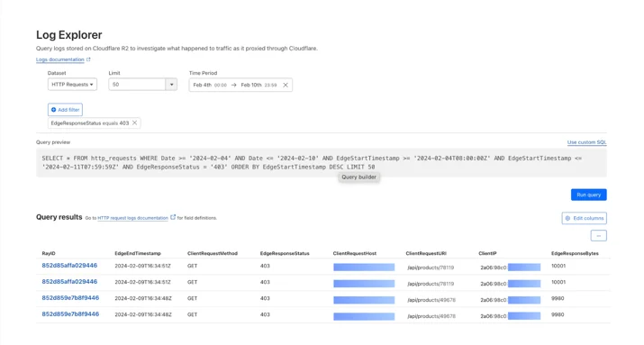The height and width of the screenshot is (345, 644).
Task: Click the ClientRequestURI column header
Action: pos(426,253)
